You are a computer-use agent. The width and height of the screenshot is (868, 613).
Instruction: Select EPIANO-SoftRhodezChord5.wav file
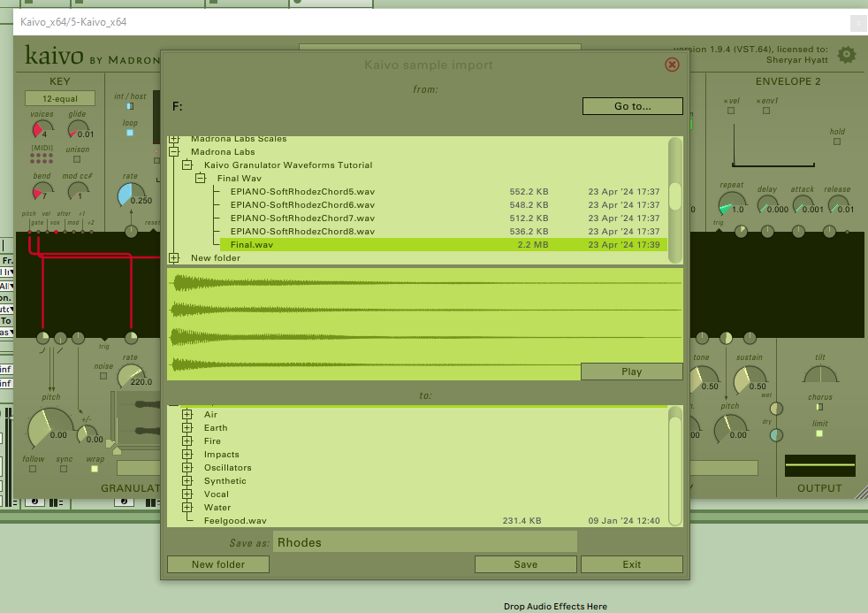click(444, 192)
